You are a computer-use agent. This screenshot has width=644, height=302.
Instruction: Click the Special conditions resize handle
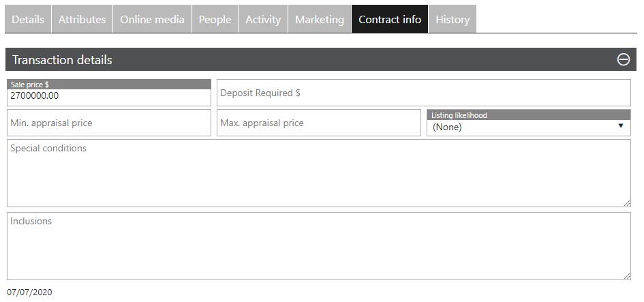627,203
